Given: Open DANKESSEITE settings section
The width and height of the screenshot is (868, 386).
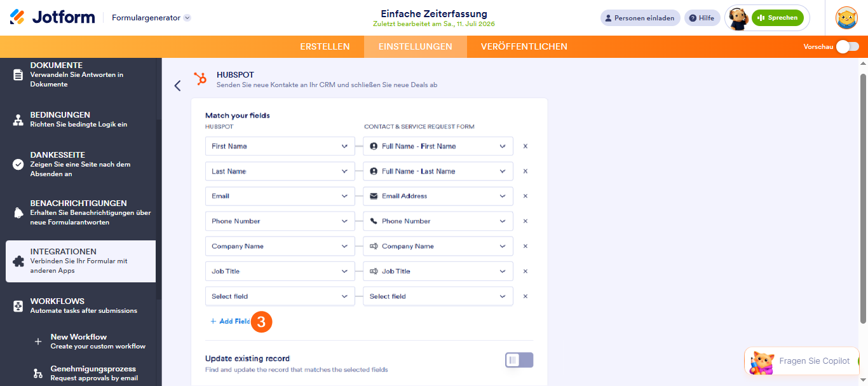Looking at the screenshot, I should [81, 164].
